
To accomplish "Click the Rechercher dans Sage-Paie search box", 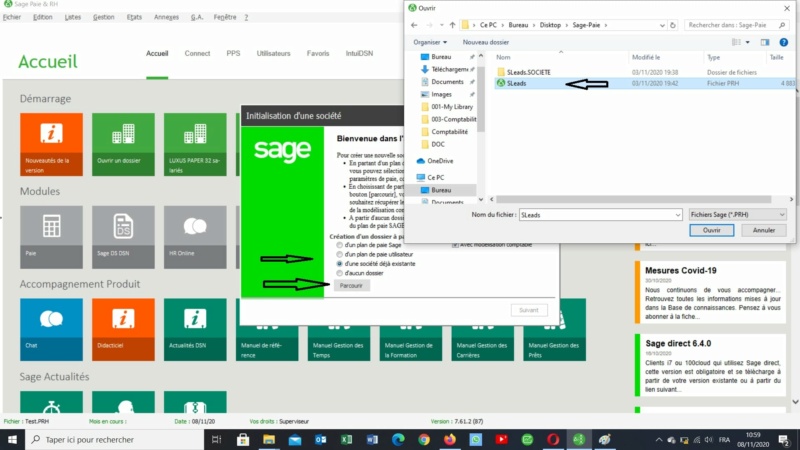I will 736,25.
